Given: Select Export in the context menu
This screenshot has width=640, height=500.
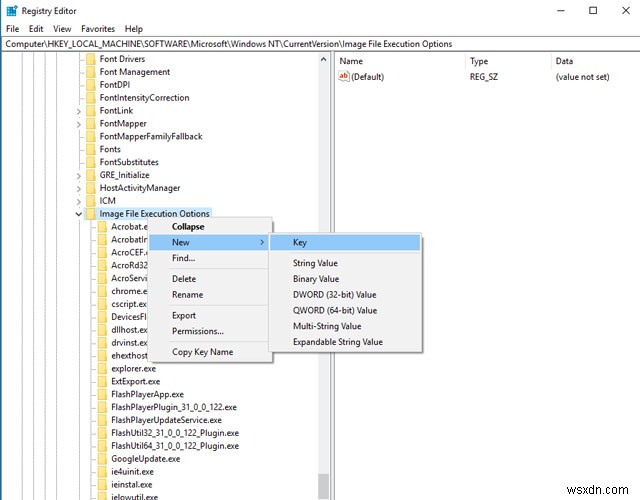Looking at the screenshot, I should 210,316.
